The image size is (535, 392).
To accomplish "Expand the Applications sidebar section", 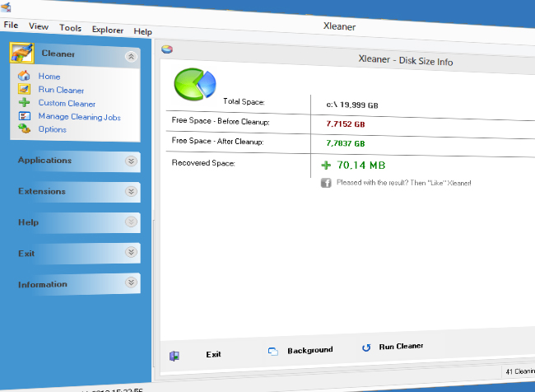I will tap(130, 161).
